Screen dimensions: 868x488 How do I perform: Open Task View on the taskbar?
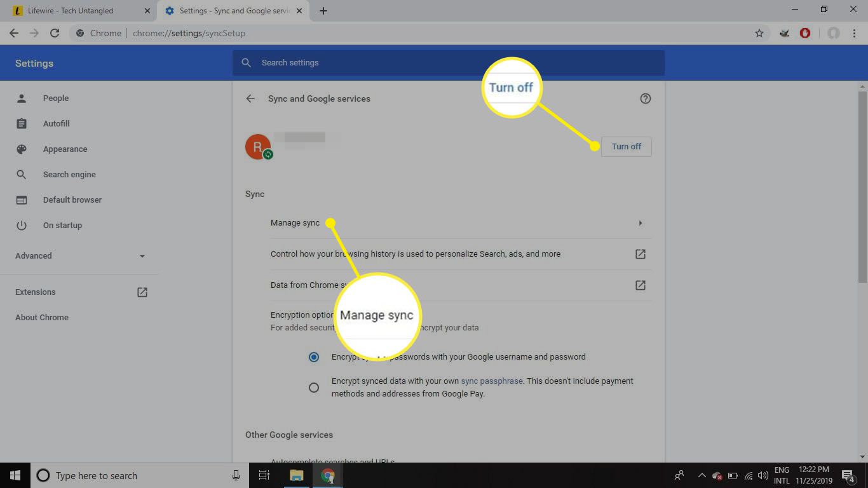pos(264,475)
